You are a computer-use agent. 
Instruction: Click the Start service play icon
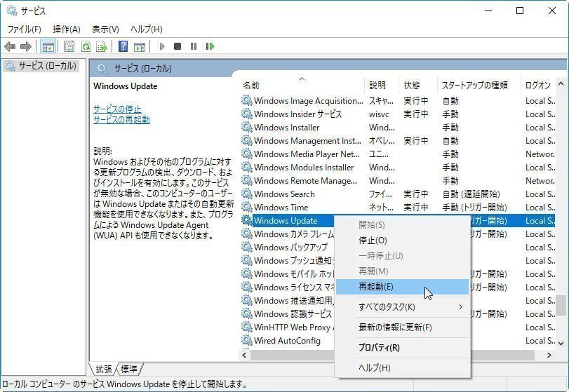[162, 46]
